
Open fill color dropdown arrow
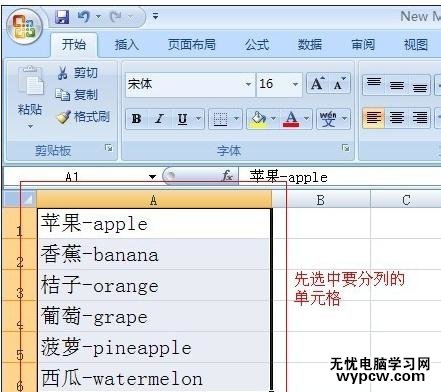click(273, 119)
